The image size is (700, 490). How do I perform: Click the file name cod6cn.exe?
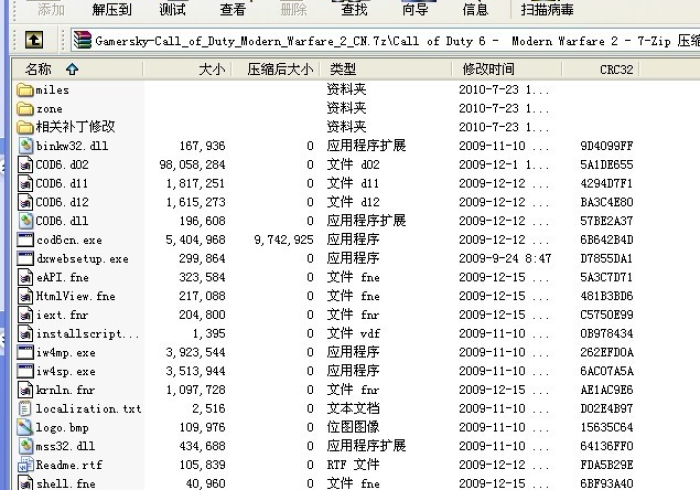[x=69, y=240]
